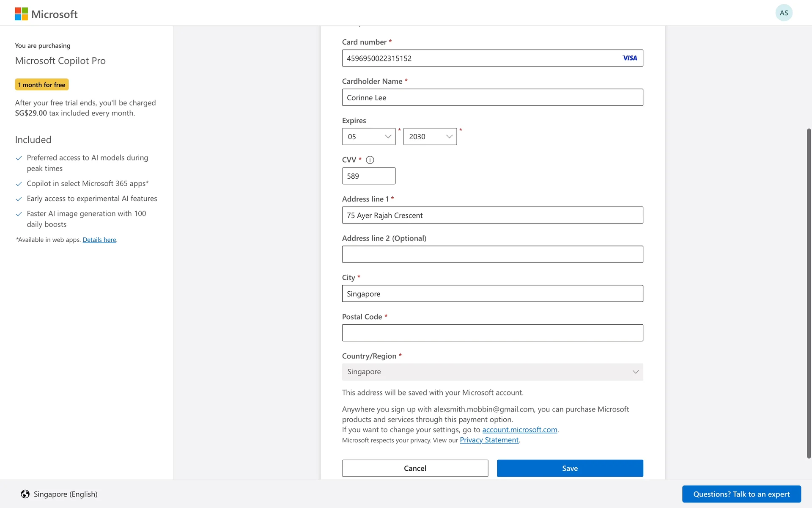
Task: Click the City input field
Action: 492,294
